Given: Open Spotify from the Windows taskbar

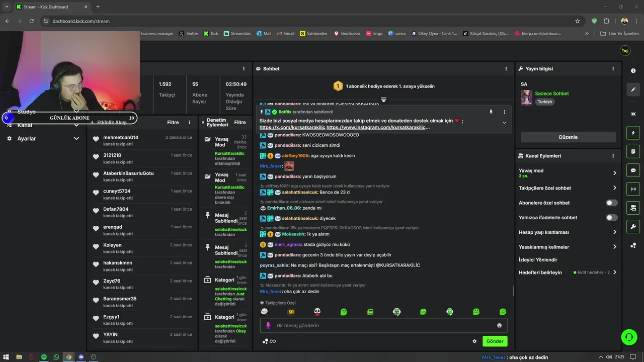Looking at the screenshot, I should coord(44,357).
